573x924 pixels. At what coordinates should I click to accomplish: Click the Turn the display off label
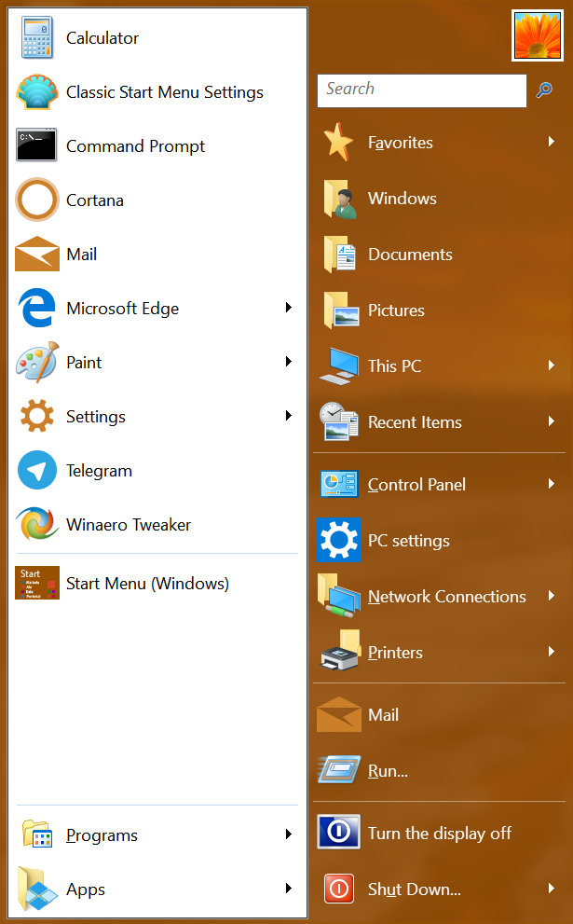tap(440, 834)
